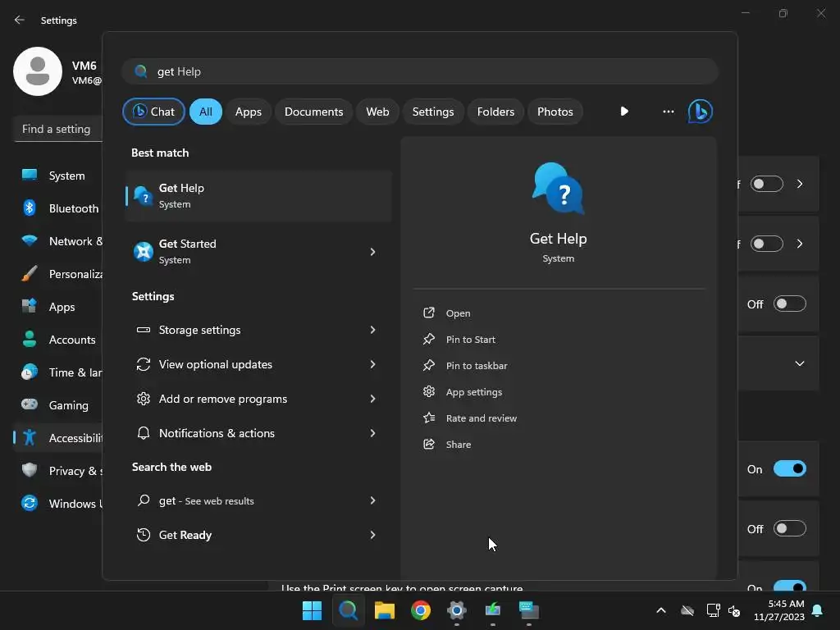
Task: Toggle the second off switch in Settings window
Action: (767, 244)
